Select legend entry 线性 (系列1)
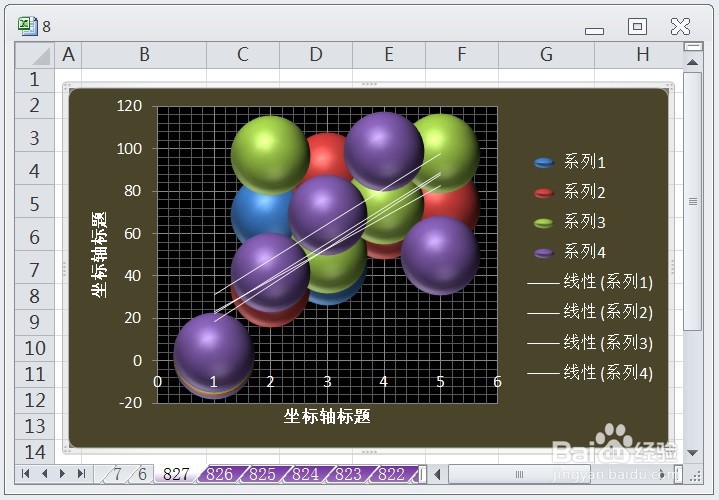This screenshot has height=500, width=719. 590,283
